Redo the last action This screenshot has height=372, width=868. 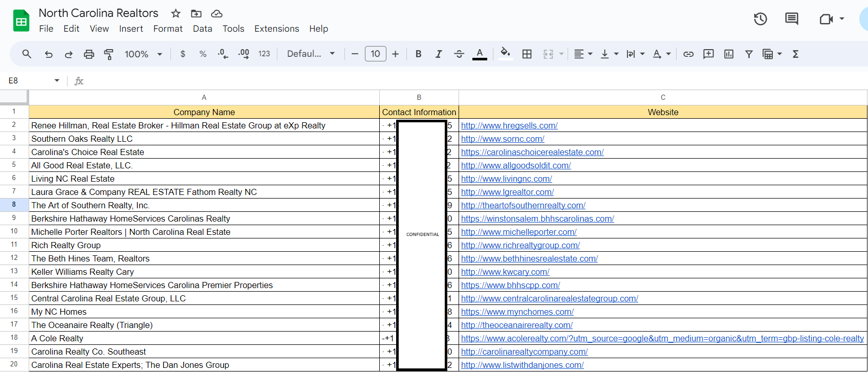pyautogui.click(x=68, y=54)
